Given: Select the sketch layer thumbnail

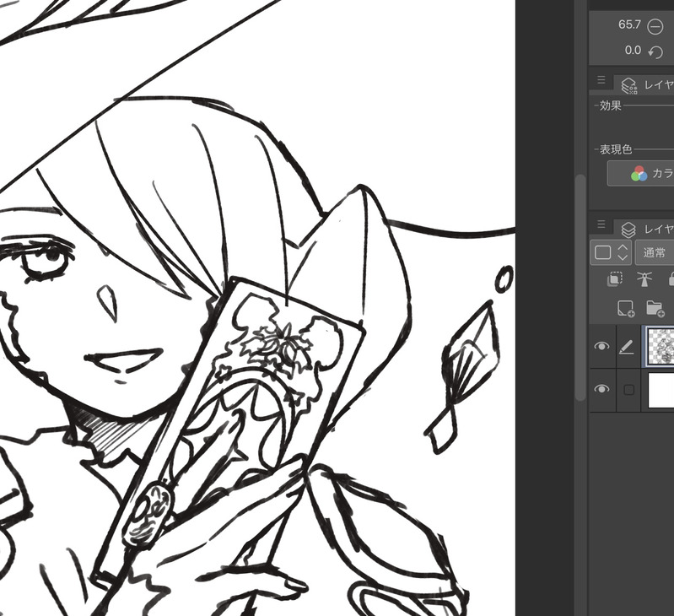Looking at the screenshot, I should [661, 346].
